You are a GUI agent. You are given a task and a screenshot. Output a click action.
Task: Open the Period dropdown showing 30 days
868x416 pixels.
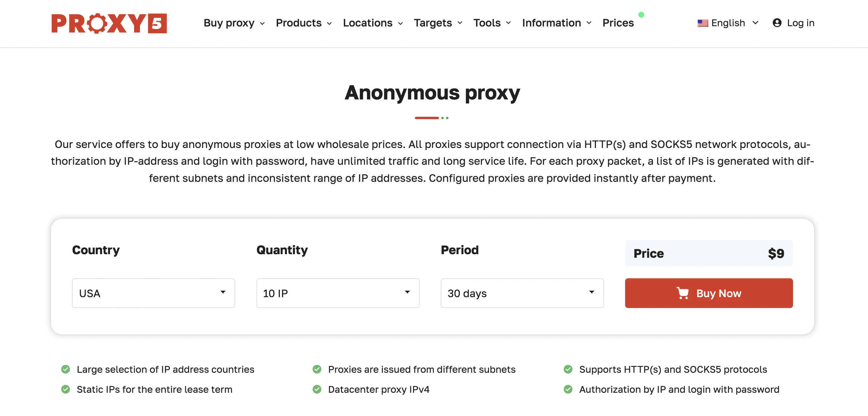522,293
